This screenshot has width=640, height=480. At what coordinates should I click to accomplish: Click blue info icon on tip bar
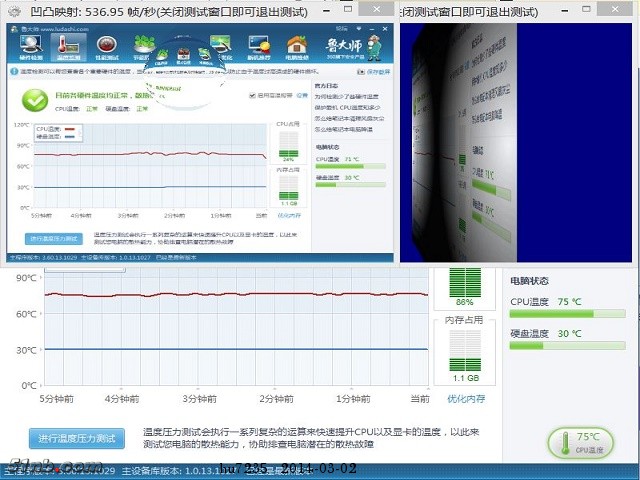[x=14, y=71]
